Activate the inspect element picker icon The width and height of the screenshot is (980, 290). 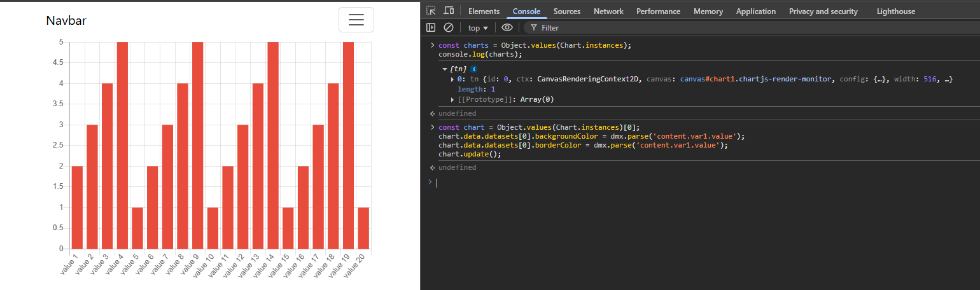(x=431, y=11)
